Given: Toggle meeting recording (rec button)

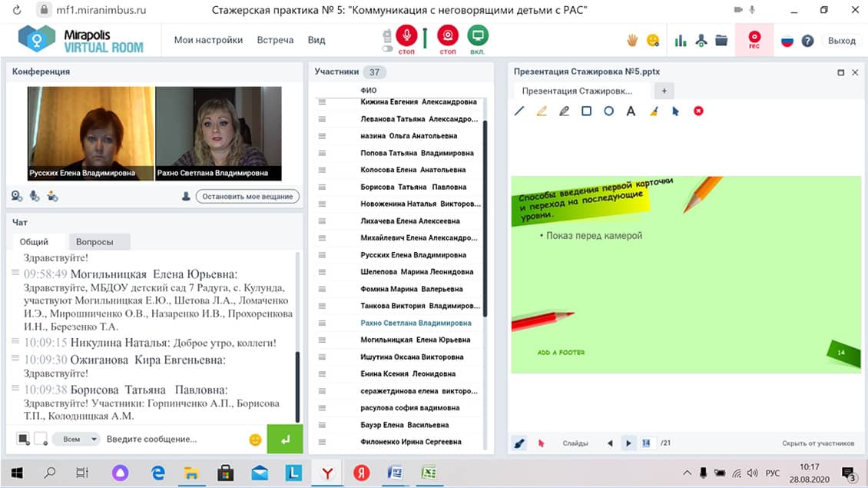Looking at the screenshot, I should 754,40.
